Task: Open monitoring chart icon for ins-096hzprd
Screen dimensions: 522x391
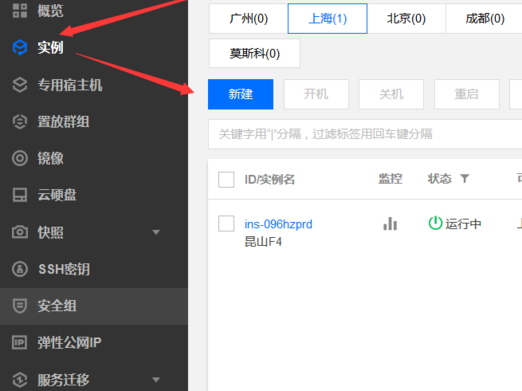Action: tap(390, 224)
